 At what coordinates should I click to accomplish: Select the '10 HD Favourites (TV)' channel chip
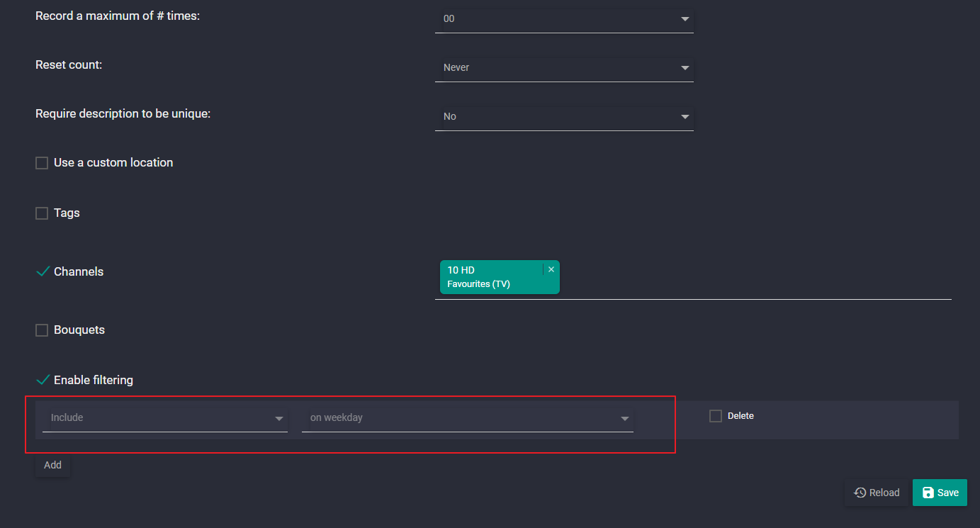[492, 276]
